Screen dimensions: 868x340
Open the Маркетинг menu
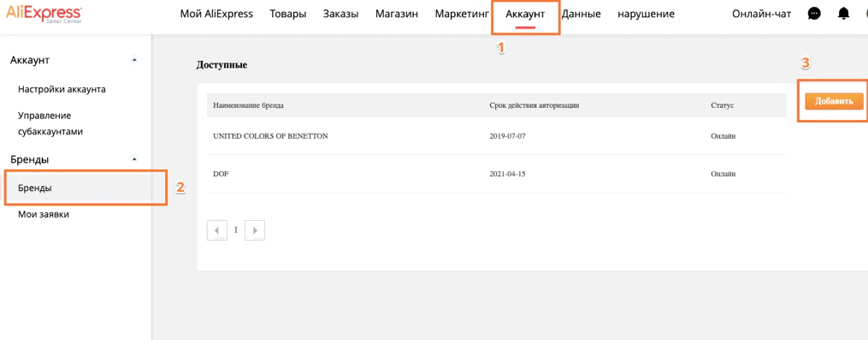462,15
